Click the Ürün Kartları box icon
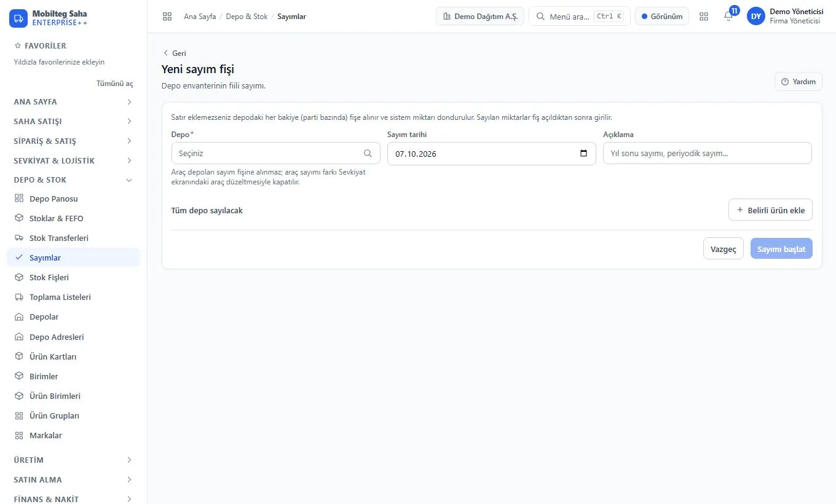The width and height of the screenshot is (836, 504). [19, 356]
